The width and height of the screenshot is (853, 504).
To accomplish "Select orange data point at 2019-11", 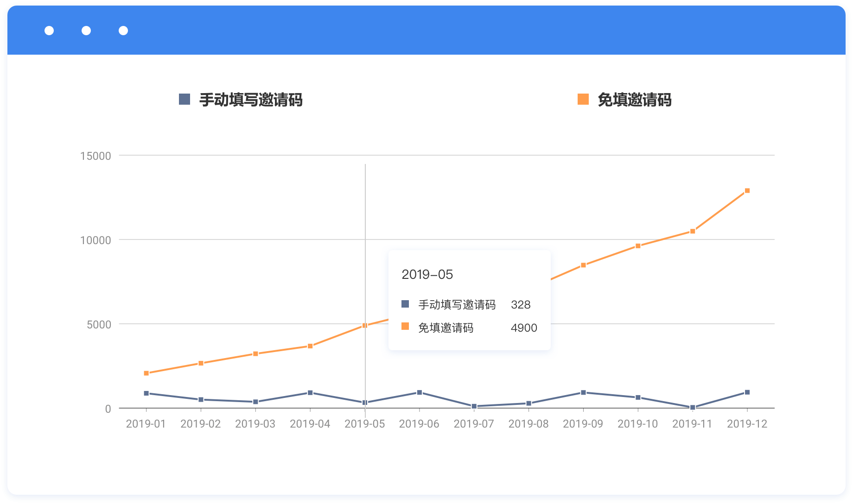I will [x=693, y=231].
